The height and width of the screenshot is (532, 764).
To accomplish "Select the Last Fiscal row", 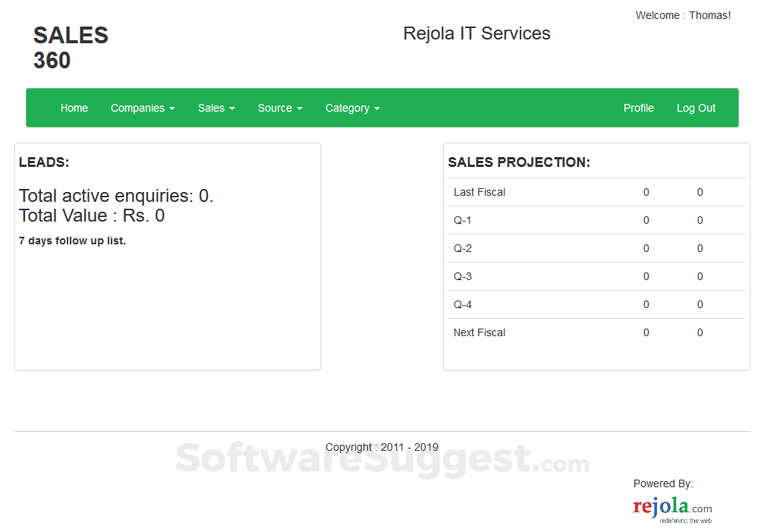I will point(479,192).
